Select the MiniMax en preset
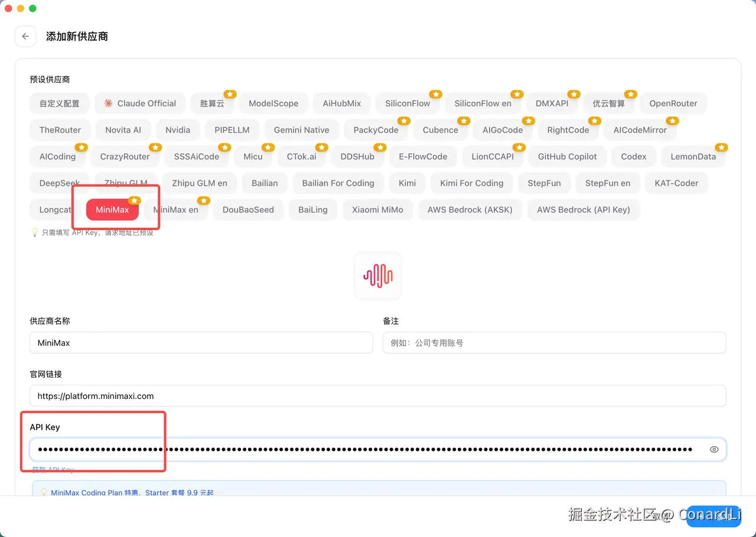756x537 pixels. (x=176, y=209)
